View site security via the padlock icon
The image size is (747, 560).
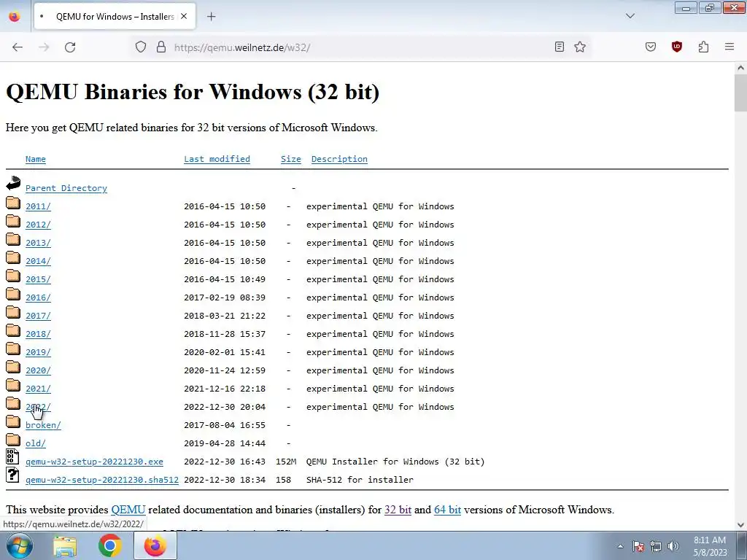[161, 47]
